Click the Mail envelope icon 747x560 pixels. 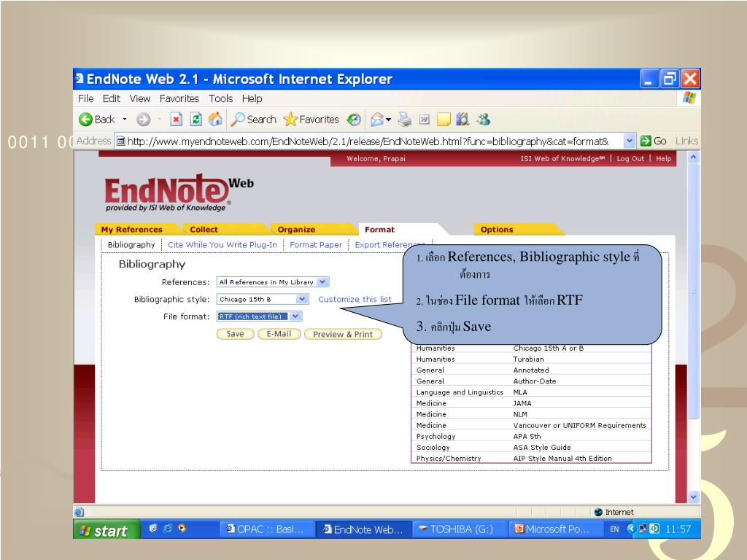[x=377, y=119]
